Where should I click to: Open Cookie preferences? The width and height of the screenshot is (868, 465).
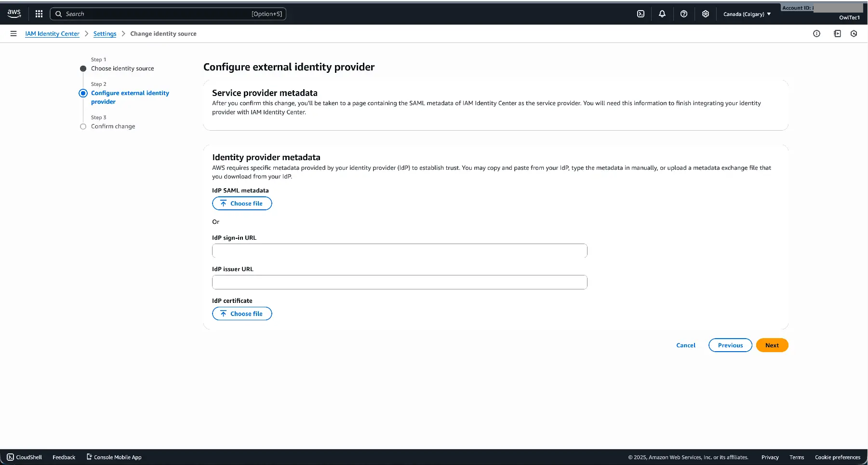coord(838,457)
